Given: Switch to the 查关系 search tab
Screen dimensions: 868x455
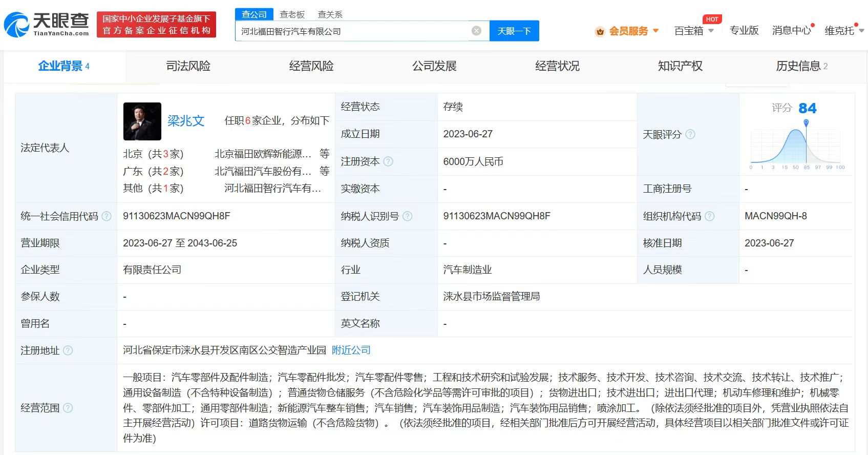Looking at the screenshot, I should point(330,14).
